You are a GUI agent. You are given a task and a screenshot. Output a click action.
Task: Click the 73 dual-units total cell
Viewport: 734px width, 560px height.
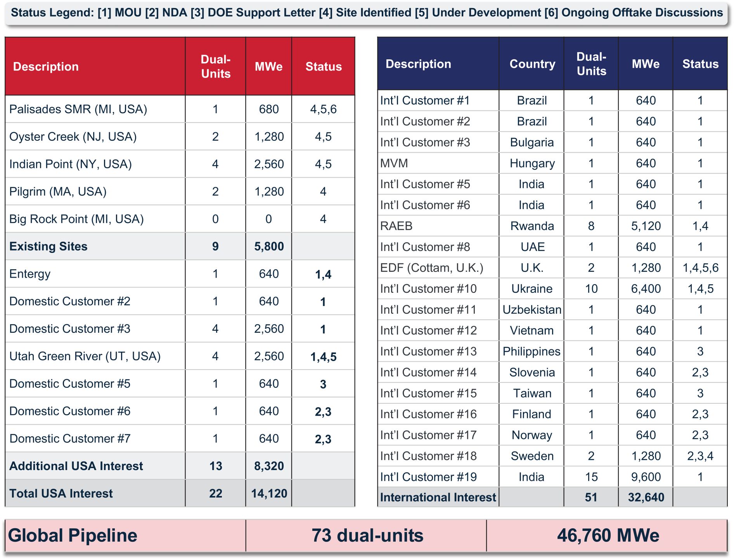366,536
